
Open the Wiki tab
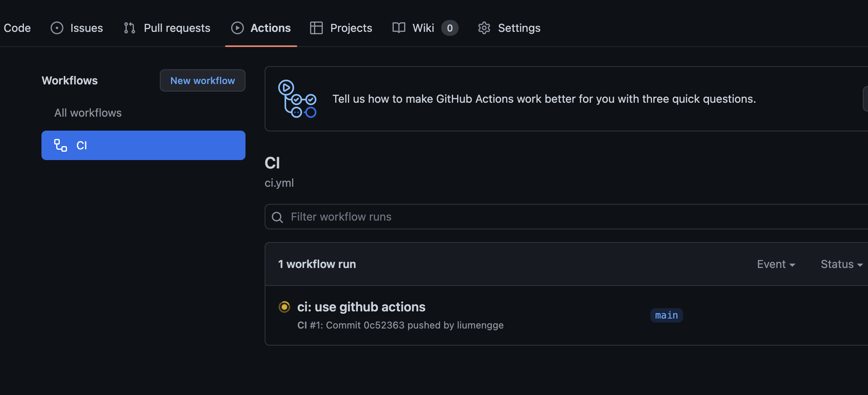pyautogui.click(x=425, y=28)
